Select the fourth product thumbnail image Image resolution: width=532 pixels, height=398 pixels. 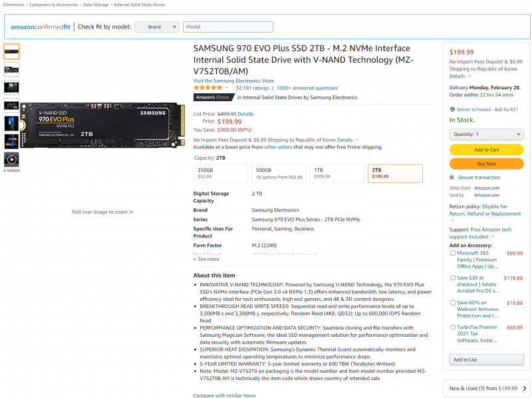click(11, 106)
